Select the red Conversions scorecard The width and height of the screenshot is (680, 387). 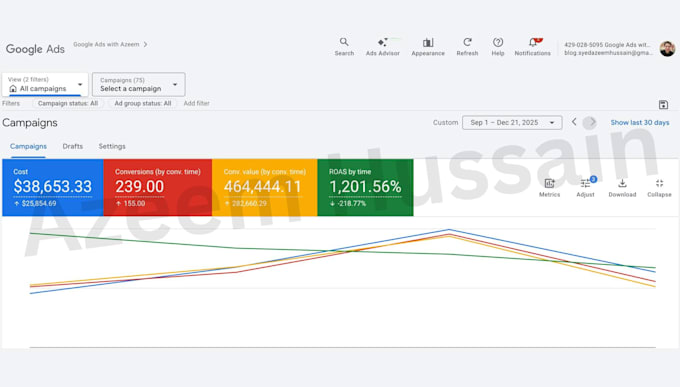coord(158,187)
